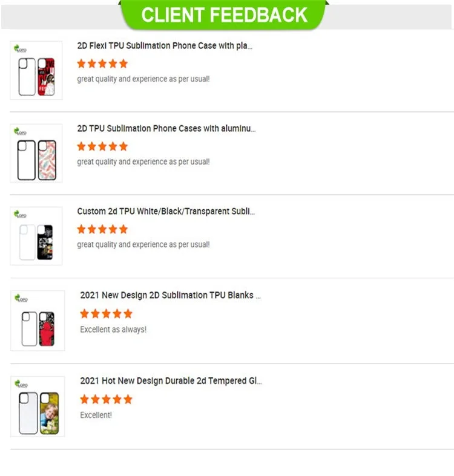This screenshot has width=454, height=476.
Task: Open the 2D Flexi TPU Sublimation case thumbnail
Action: [x=36, y=71]
